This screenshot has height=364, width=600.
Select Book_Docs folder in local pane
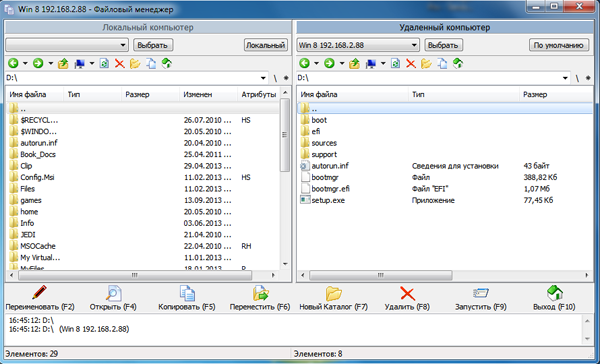pyautogui.click(x=38, y=154)
